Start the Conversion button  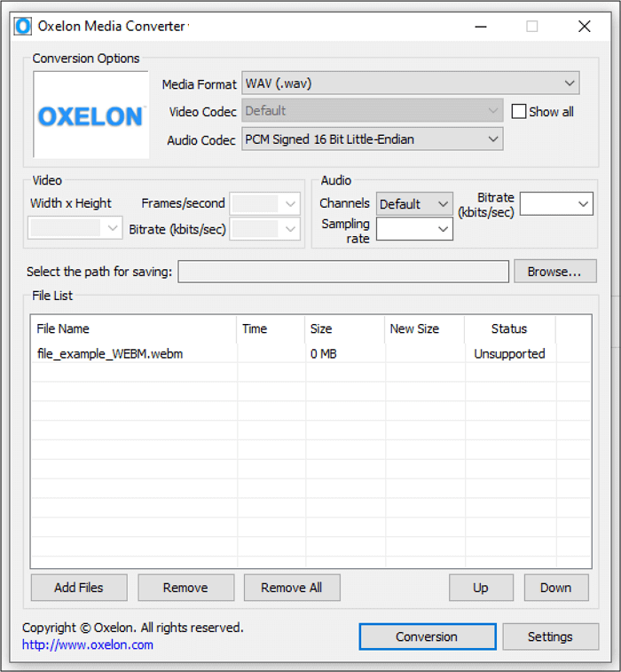[428, 636]
